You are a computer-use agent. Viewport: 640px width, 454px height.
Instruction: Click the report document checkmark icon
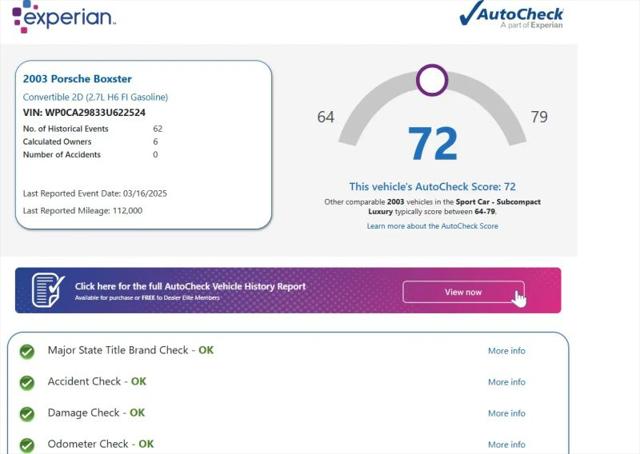tap(48, 290)
